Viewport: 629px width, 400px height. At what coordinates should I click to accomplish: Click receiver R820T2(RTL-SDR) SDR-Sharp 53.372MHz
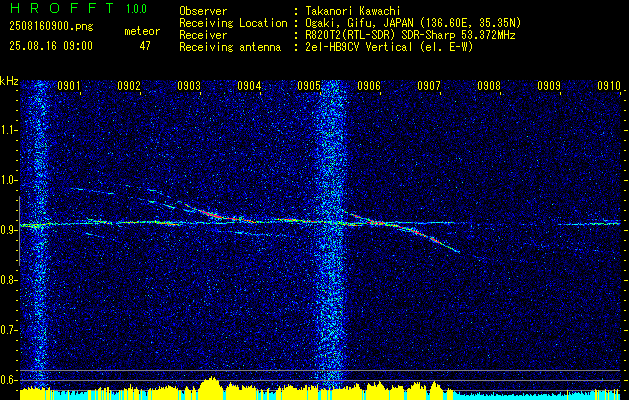pos(409,35)
